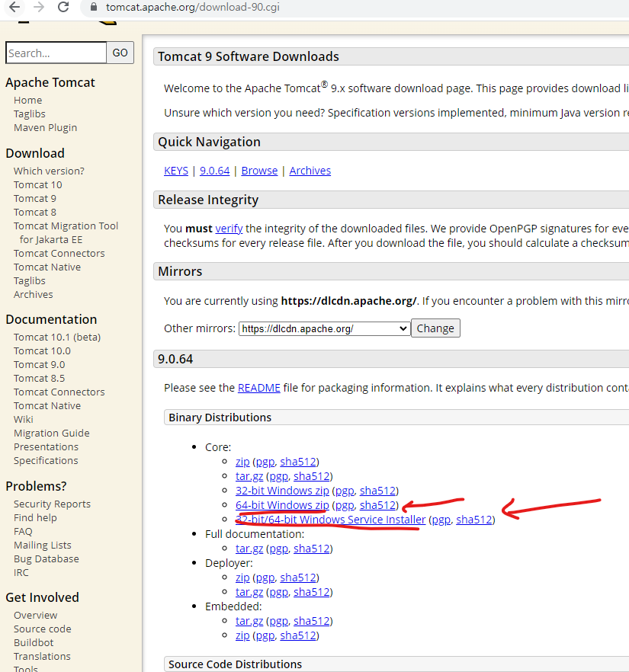The width and height of the screenshot is (629, 672).
Task: Open Tomcat Connectors under Download
Action: (x=59, y=253)
